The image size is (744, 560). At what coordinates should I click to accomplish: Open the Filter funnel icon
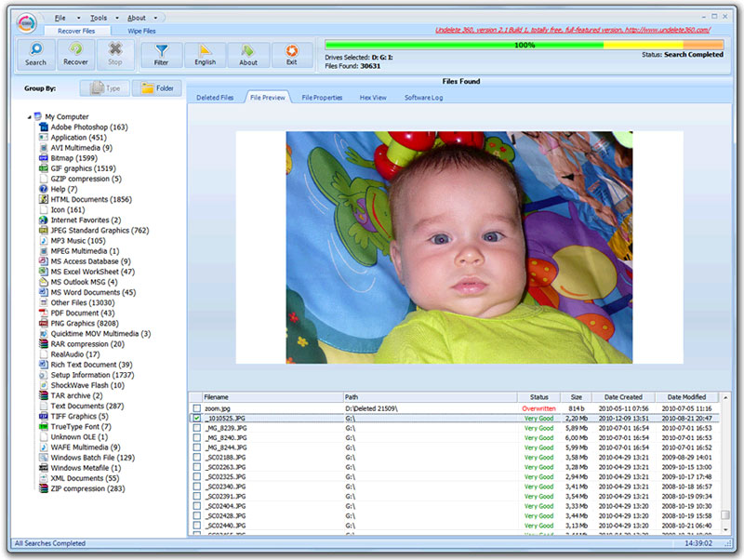pos(161,49)
